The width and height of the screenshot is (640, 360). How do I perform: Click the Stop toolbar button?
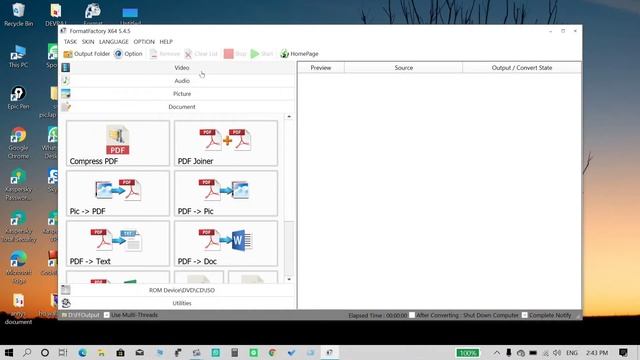click(x=235, y=54)
